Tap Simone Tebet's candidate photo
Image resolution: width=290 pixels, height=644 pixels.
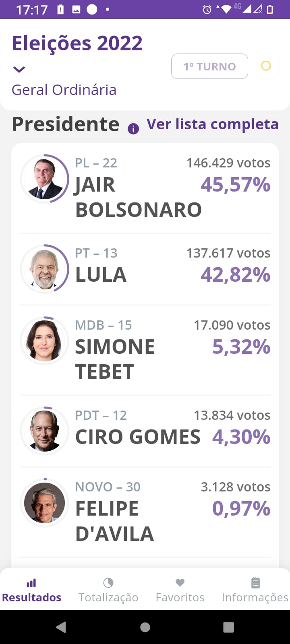pyautogui.click(x=45, y=341)
